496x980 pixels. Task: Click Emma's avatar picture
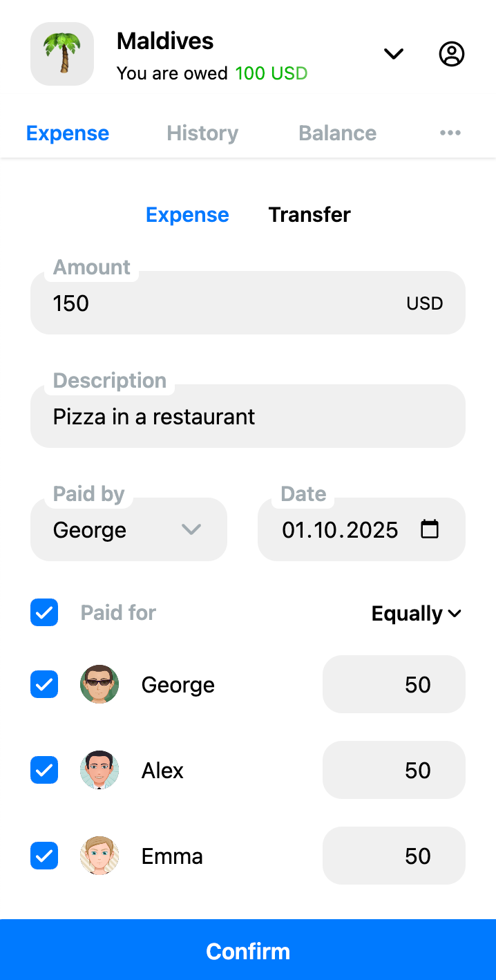(99, 856)
